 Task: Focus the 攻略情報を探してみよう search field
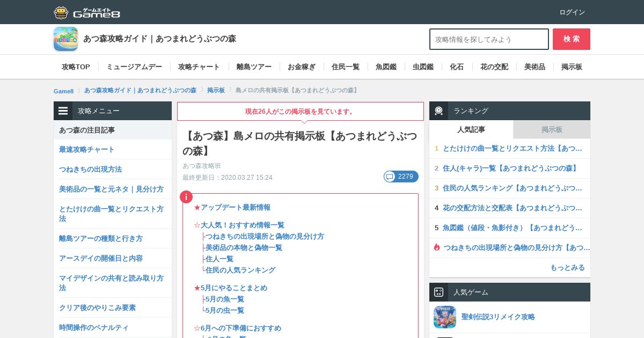coord(489,39)
